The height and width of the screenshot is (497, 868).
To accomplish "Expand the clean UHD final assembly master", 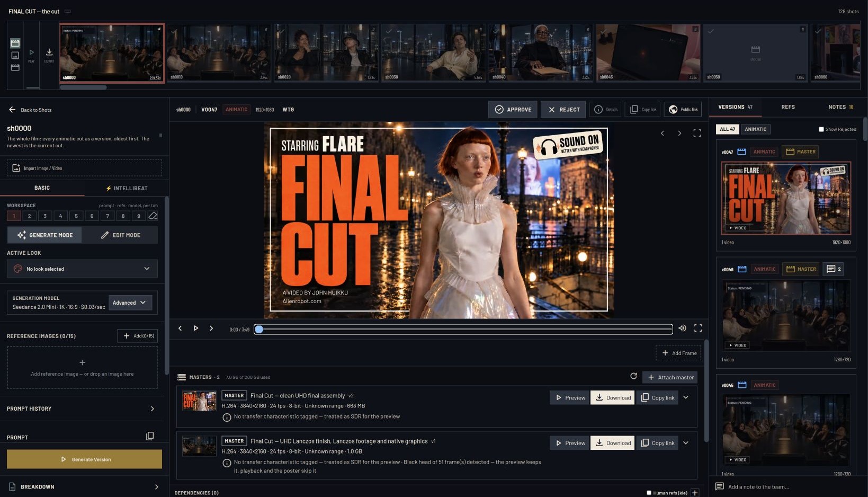I will coord(686,397).
